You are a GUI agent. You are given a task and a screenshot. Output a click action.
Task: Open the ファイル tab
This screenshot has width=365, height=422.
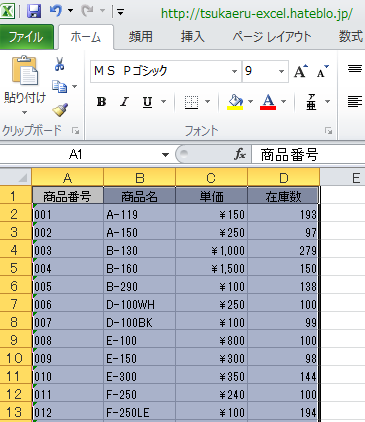coord(26,37)
